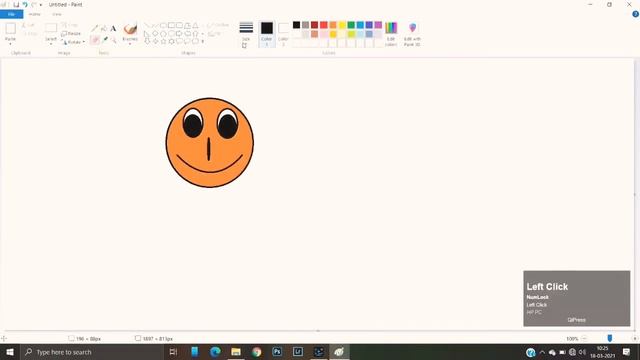The height and width of the screenshot is (360, 640).
Task: Select the Five-point star shape
Action: click(163, 41)
